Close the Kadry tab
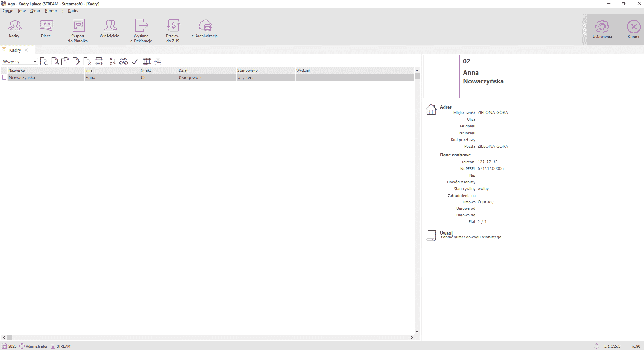The height and width of the screenshot is (350, 644). pos(26,50)
